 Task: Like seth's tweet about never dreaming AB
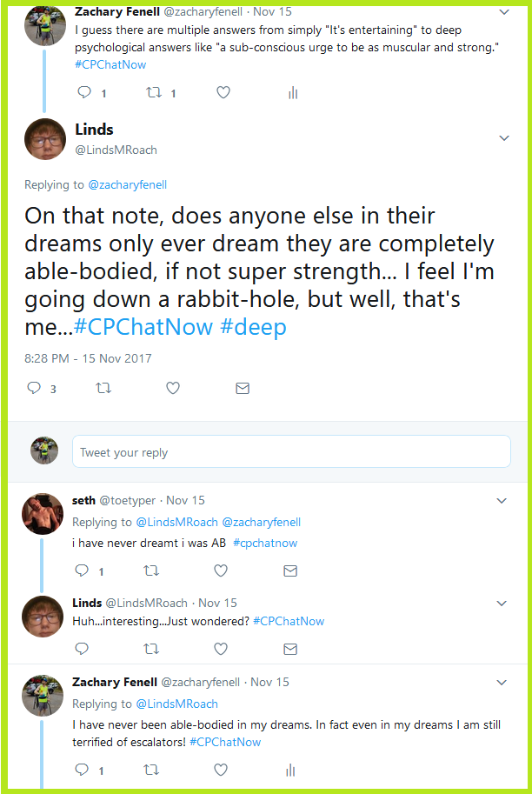[x=221, y=570]
